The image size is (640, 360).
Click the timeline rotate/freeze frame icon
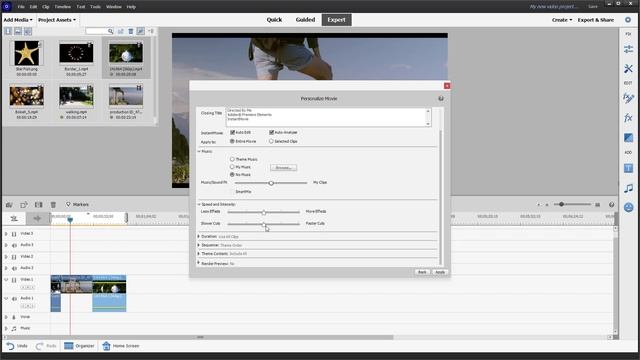pos(24,204)
